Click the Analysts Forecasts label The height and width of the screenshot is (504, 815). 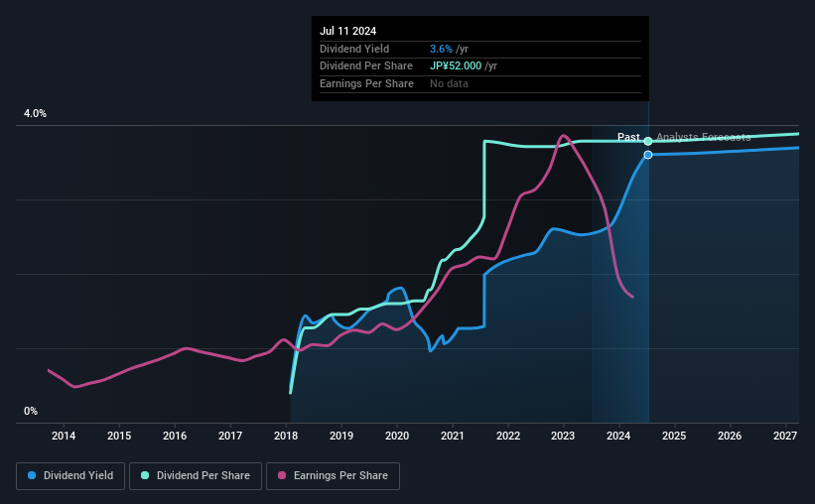coord(703,137)
